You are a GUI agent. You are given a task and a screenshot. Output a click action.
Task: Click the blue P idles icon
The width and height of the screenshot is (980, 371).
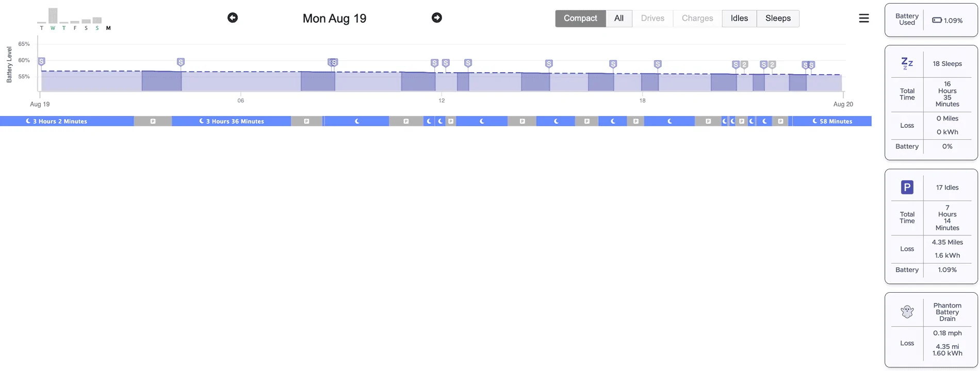coord(907,187)
